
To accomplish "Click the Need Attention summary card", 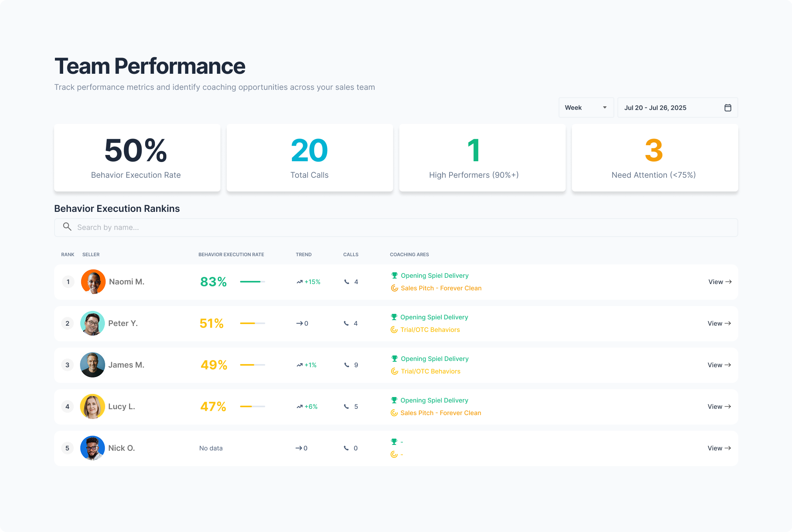I will point(655,158).
